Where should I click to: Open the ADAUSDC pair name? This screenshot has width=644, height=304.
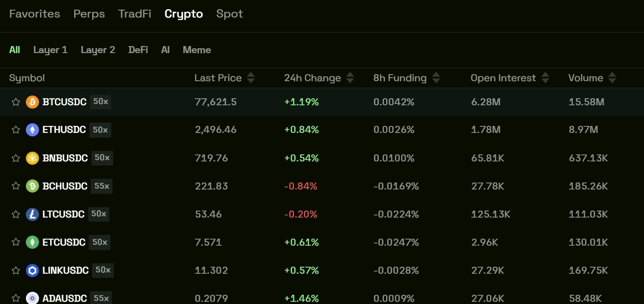65,299
